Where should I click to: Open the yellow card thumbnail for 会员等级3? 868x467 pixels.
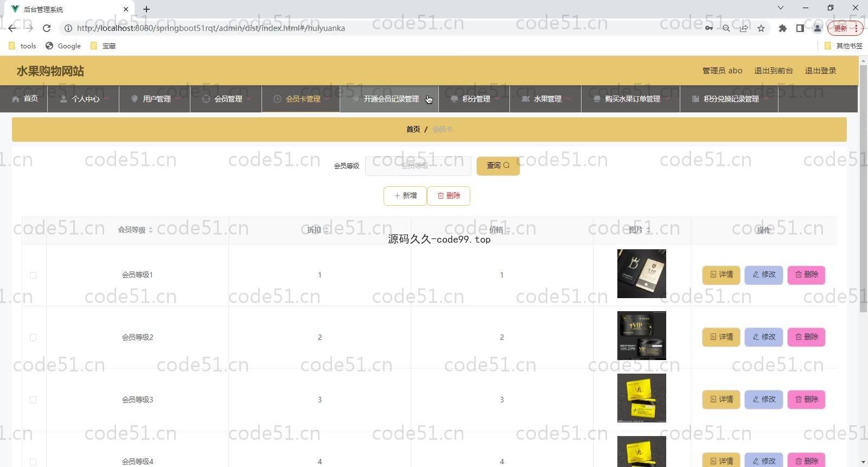pyautogui.click(x=642, y=398)
